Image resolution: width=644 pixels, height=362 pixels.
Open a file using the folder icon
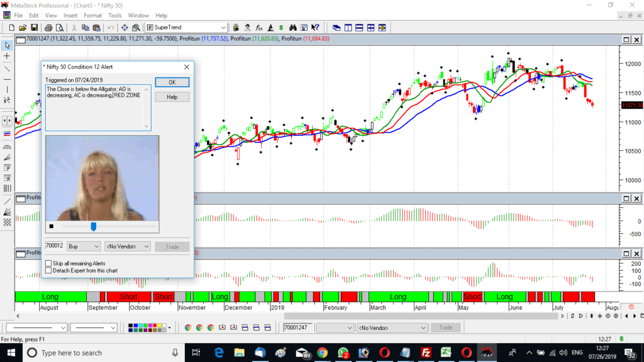(x=23, y=28)
